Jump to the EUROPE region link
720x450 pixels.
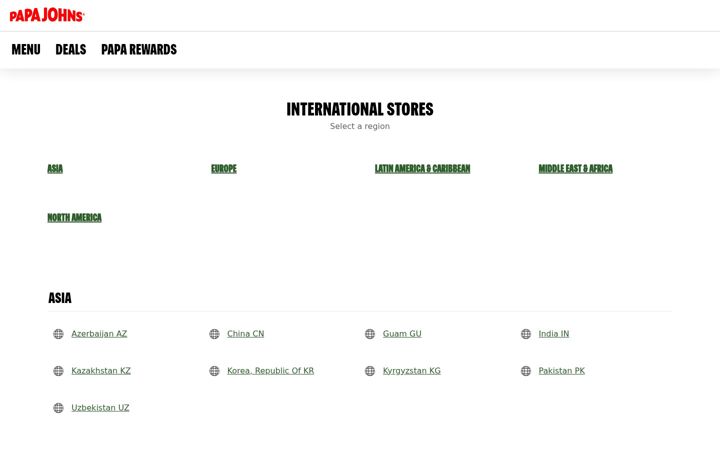(224, 169)
